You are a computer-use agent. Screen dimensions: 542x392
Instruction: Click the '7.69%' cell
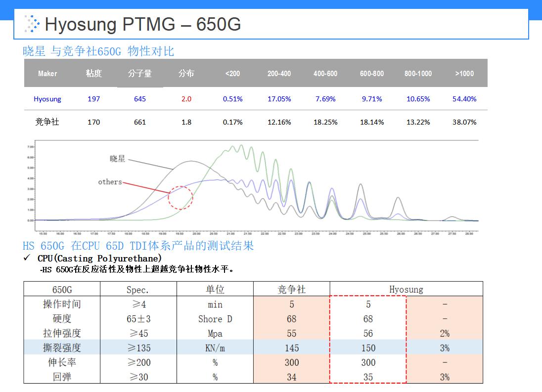(325, 99)
